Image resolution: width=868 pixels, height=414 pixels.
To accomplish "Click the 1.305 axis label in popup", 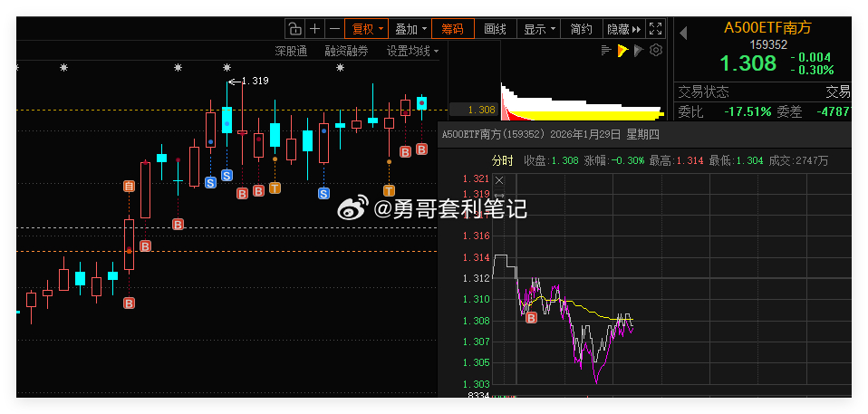I will point(476,363).
